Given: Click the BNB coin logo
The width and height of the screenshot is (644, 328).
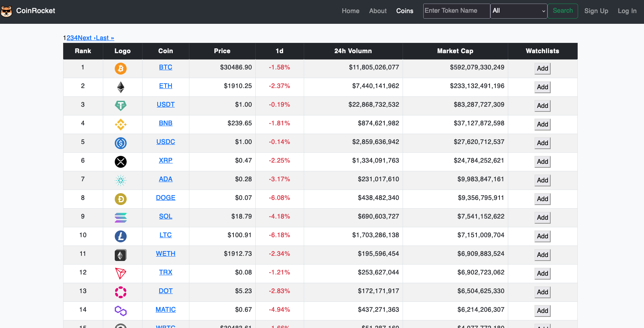Looking at the screenshot, I should (x=121, y=125).
